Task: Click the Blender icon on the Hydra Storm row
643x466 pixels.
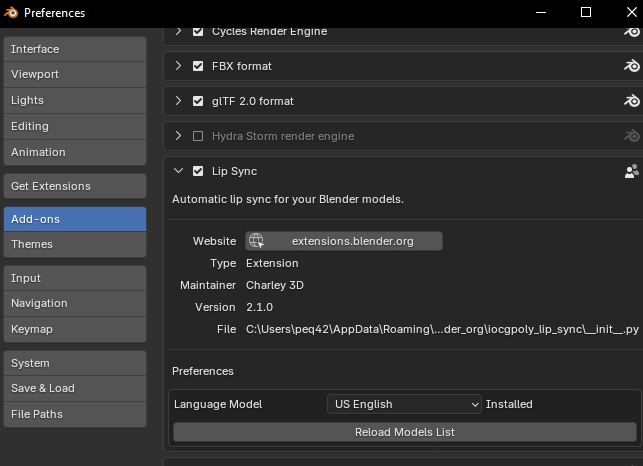Action: (x=631, y=136)
